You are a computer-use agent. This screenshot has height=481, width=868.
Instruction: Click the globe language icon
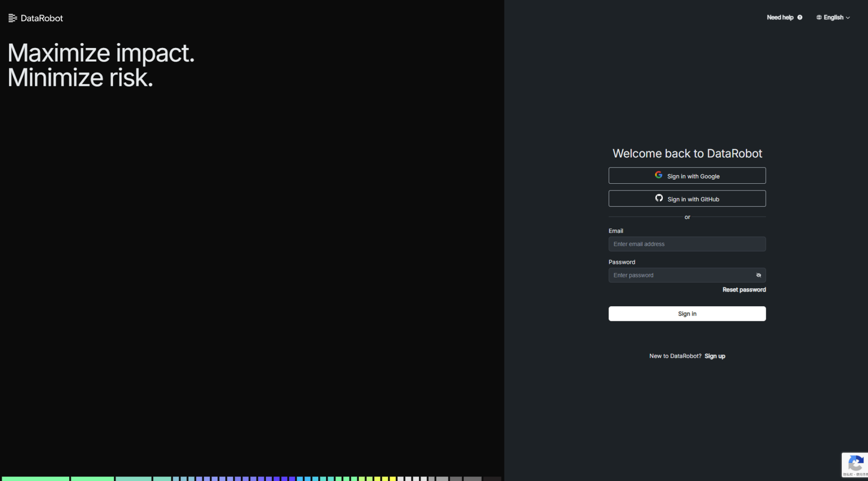pos(819,18)
